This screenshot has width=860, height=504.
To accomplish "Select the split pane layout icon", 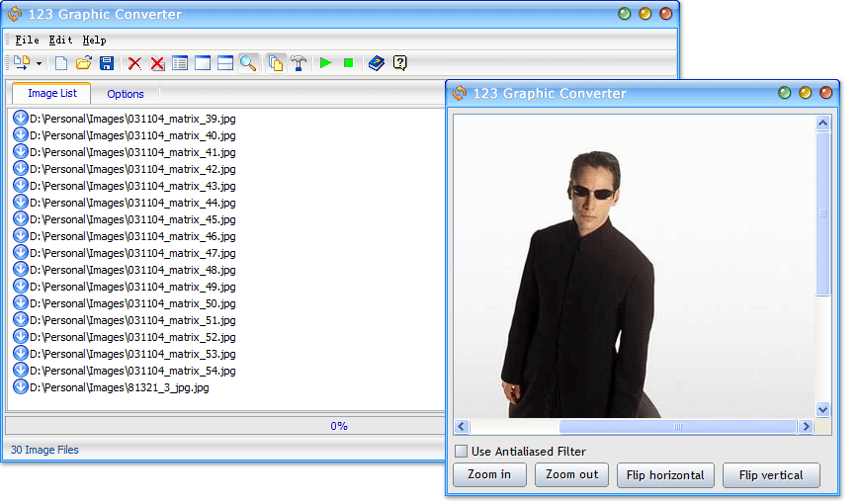I will pos(225,63).
